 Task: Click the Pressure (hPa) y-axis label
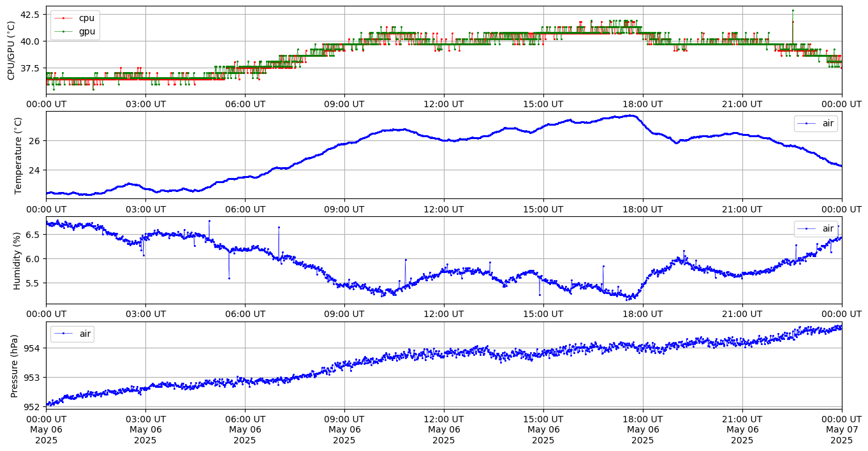tap(15, 366)
